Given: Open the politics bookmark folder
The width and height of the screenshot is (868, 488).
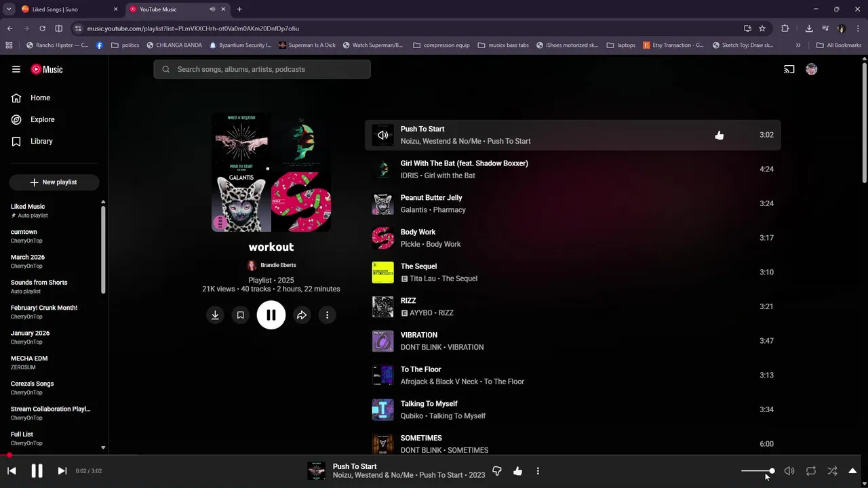Looking at the screenshot, I should (125, 45).
